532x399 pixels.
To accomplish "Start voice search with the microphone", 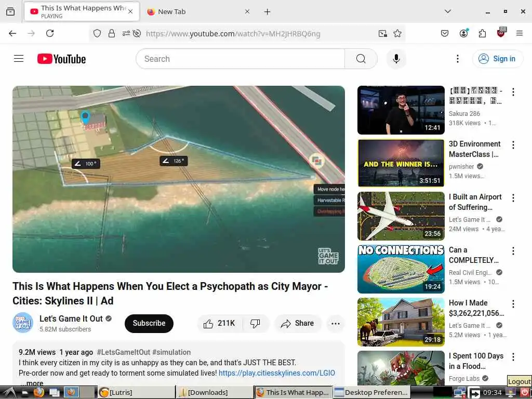I will pyautogui.click(x=396, y=59).
